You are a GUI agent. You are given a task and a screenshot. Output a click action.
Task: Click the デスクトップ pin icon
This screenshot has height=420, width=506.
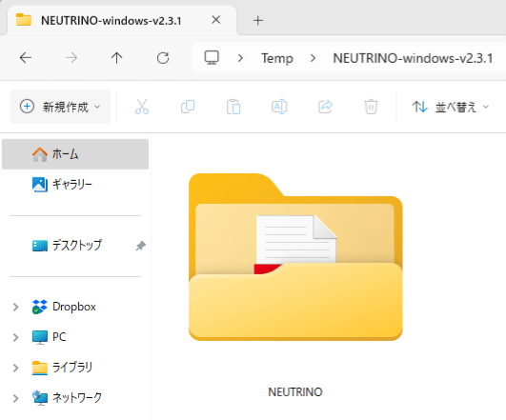[140, 246]
